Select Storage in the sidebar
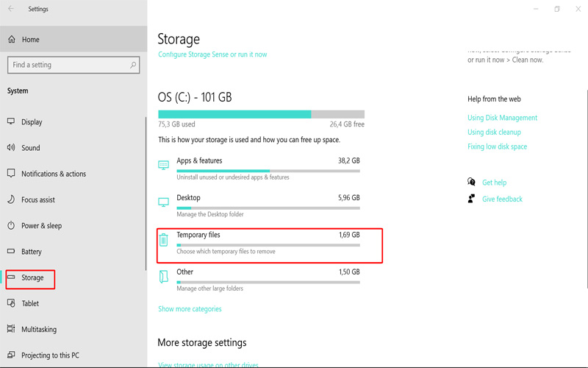Screen dimensions: 588x368 click(x=32, y=277)
